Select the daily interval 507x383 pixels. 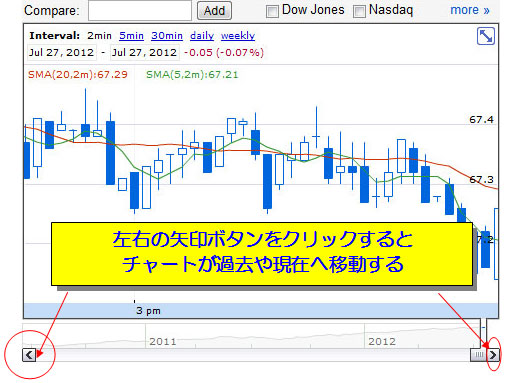coord(202,36)
